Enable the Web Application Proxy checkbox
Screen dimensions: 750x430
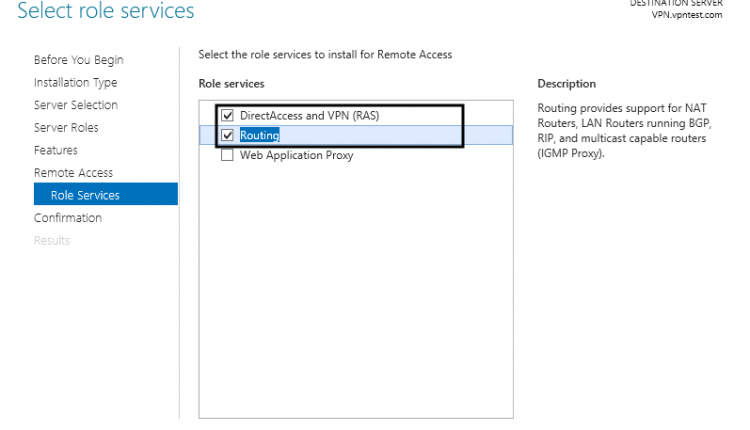pos(227,155)
